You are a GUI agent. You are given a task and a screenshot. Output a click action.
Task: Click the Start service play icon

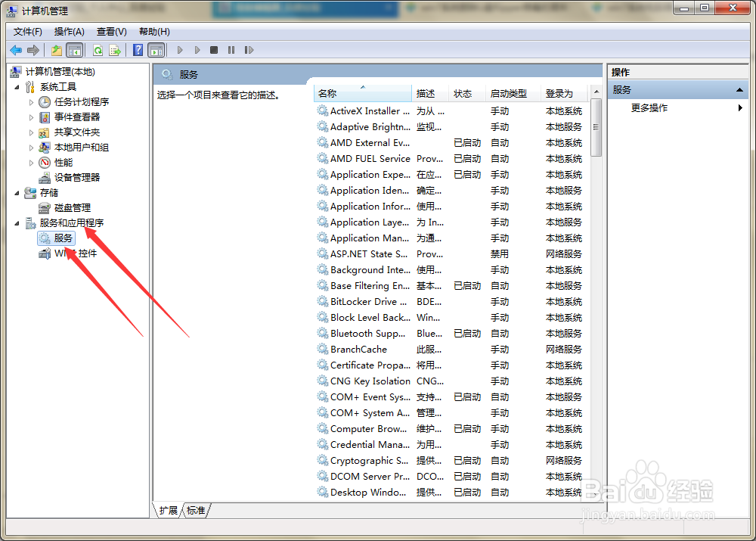[180, 50]
